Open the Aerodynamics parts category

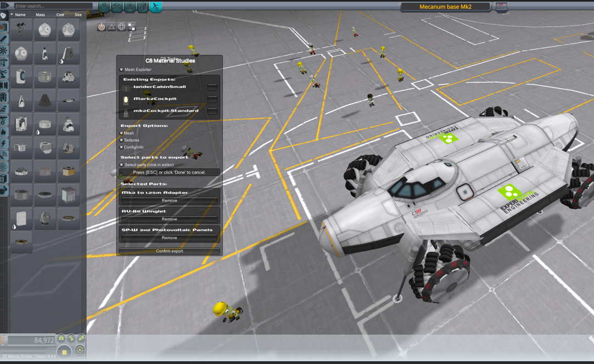tap(4, 109)
